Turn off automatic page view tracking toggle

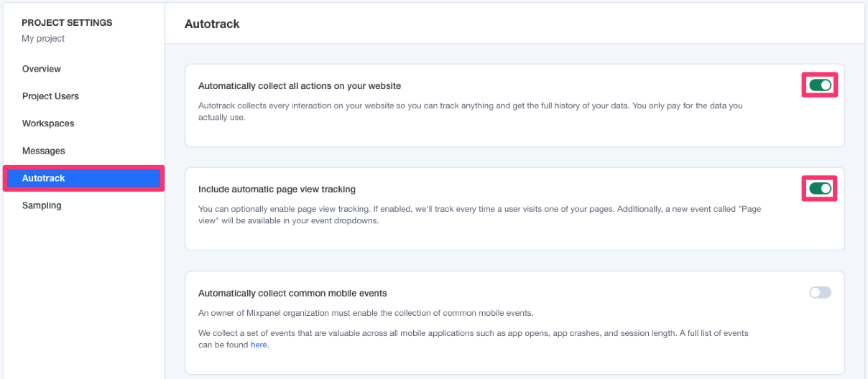[820, 189]
